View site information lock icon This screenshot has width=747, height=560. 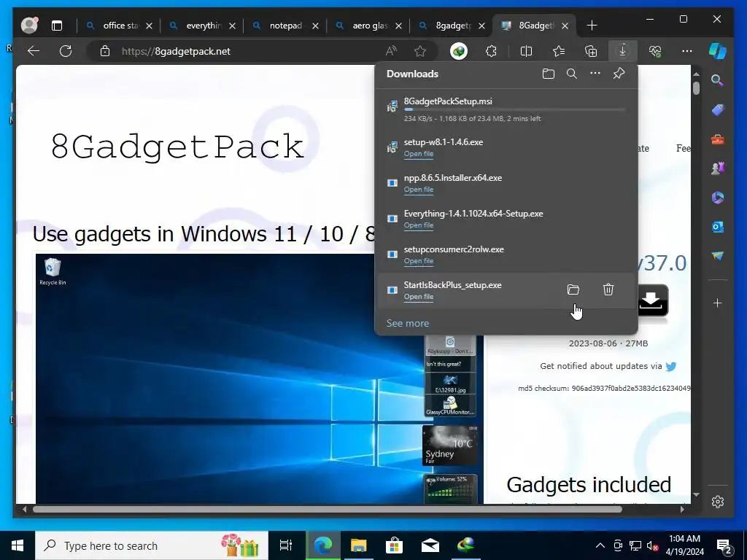click(105, 51)
